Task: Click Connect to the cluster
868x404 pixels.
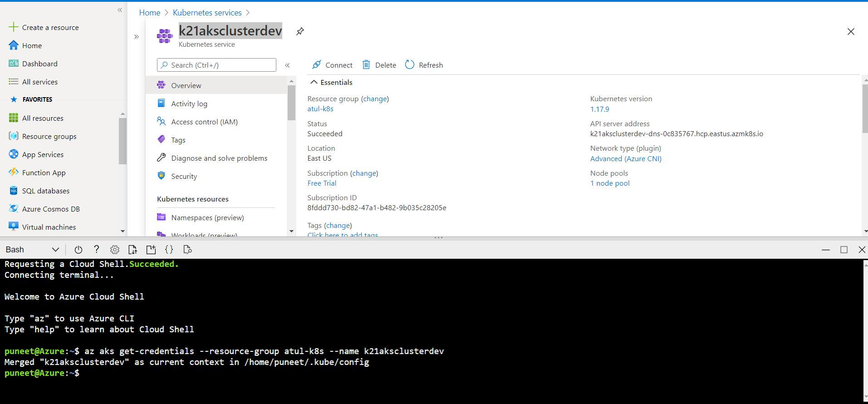Action: (332, 65)
